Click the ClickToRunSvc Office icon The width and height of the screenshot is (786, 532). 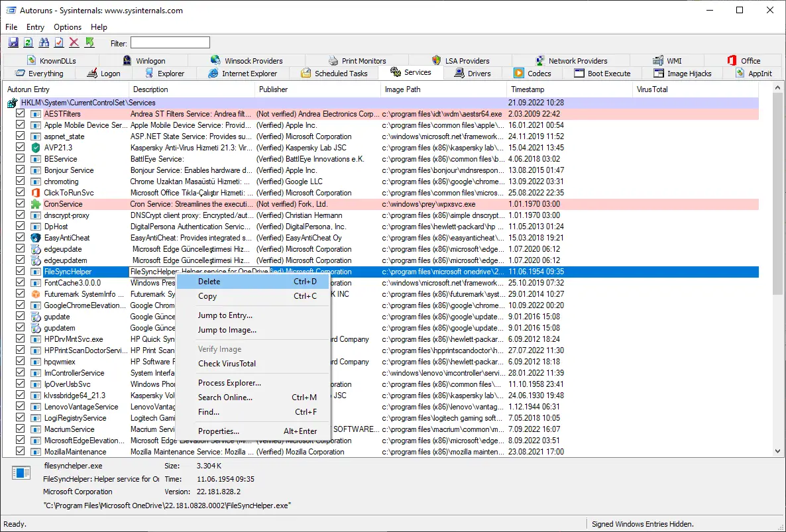pos(36,193)
